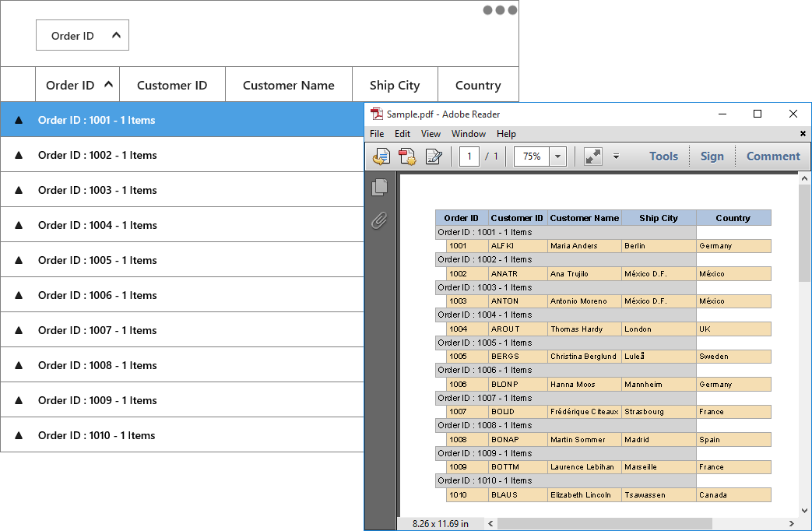Click the export PDF toolbar icon

381,156
